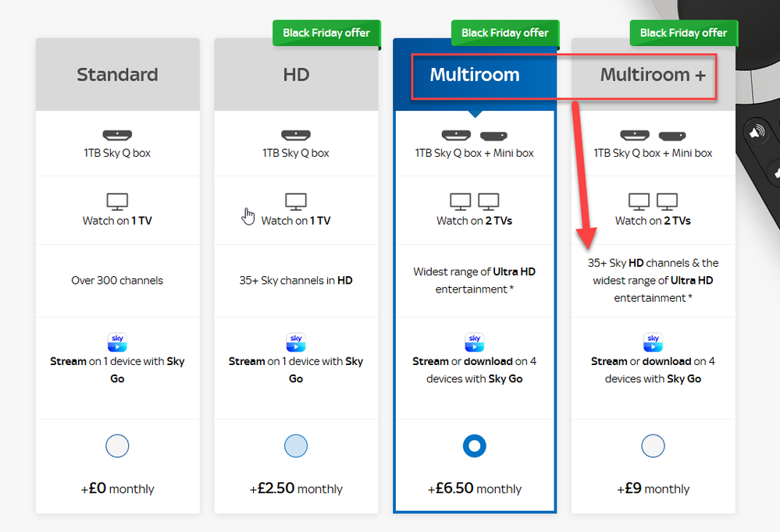Click the Sky Go icon in Multiroom + column
The image size is (780, 532).
pos(653,342)
